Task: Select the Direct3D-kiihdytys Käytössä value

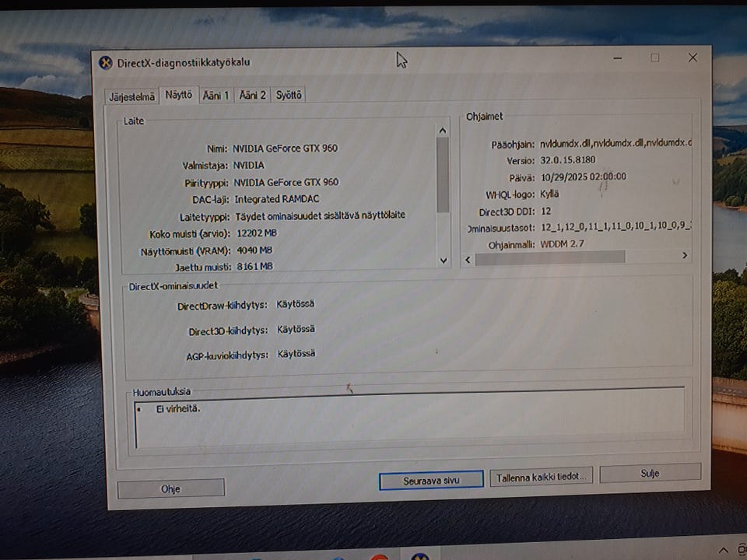Action: coord(296,329)
